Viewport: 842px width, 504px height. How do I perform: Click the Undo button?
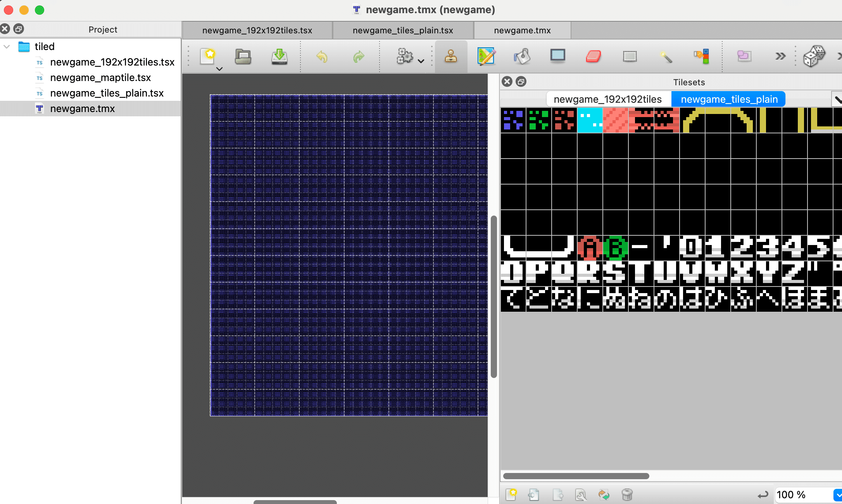(x=321, y=56)
